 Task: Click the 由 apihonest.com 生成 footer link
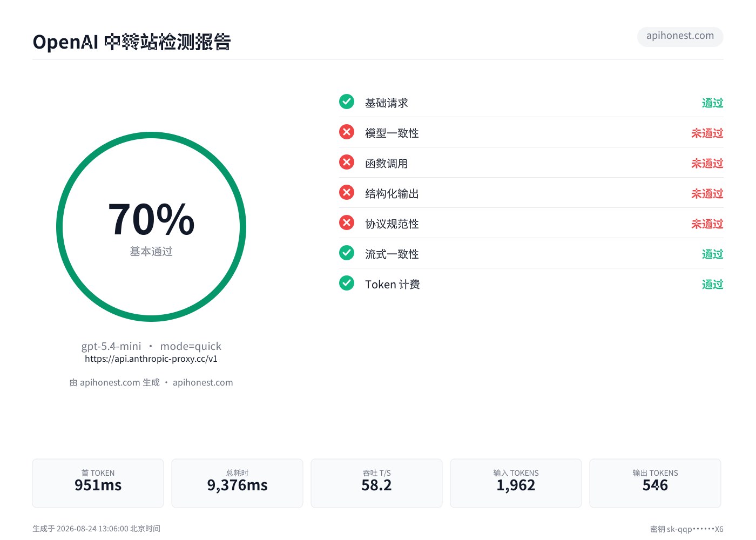point(114,382)
